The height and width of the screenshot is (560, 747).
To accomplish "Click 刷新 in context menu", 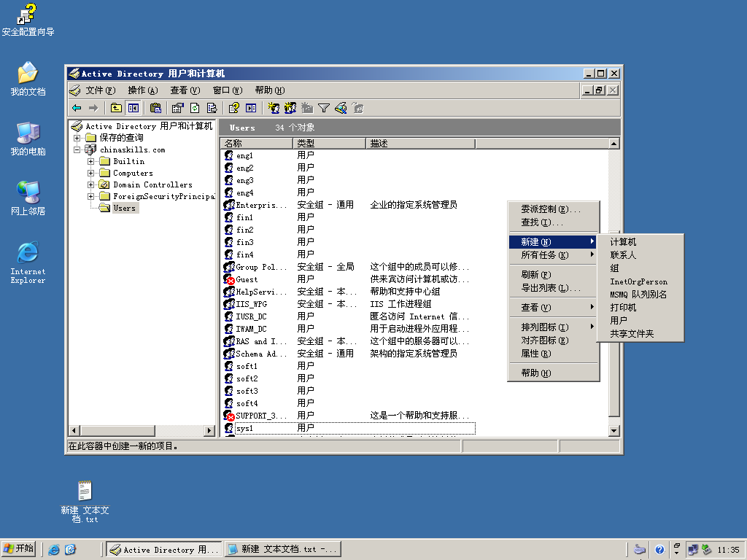I will [x=553, y=275].
